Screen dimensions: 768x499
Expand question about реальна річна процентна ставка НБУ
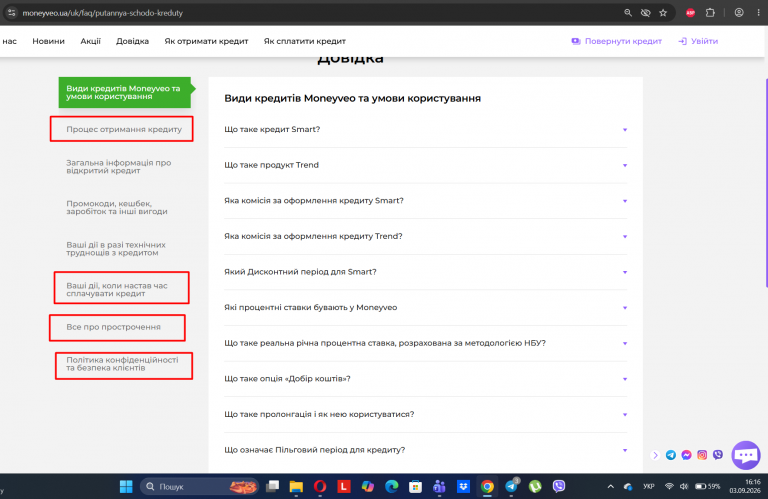(425, 343)
